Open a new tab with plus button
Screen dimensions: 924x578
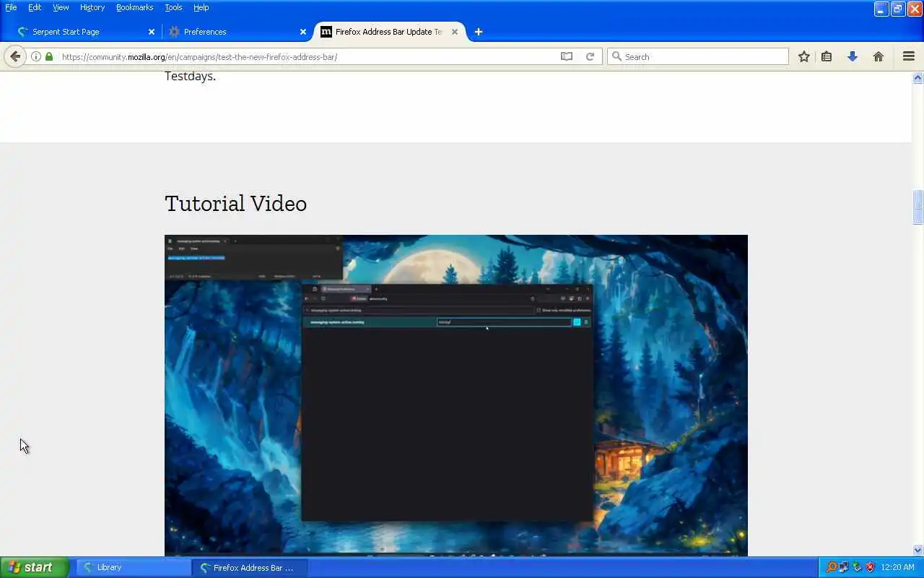click(x=478, y=32)
